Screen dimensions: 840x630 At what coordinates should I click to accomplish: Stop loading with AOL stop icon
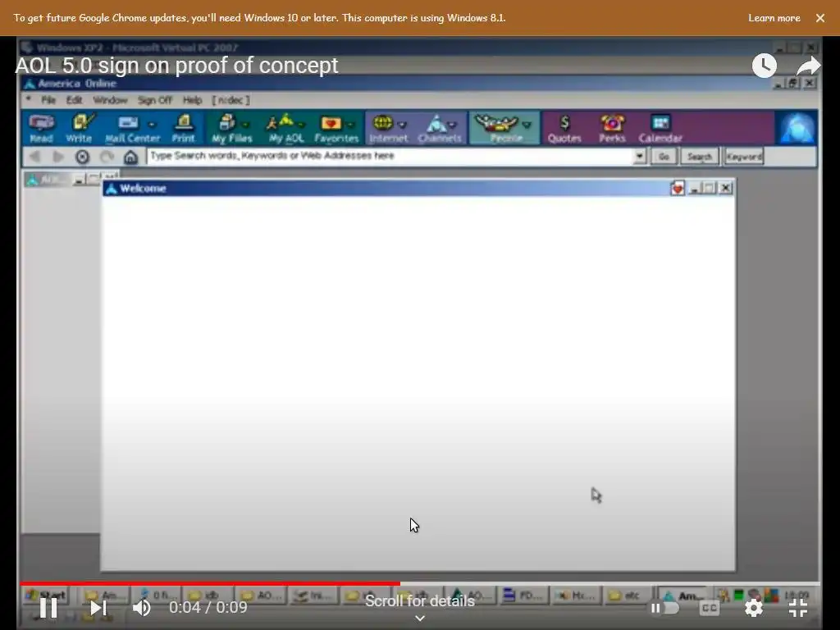pyautogui.click(x=82, y=157)
